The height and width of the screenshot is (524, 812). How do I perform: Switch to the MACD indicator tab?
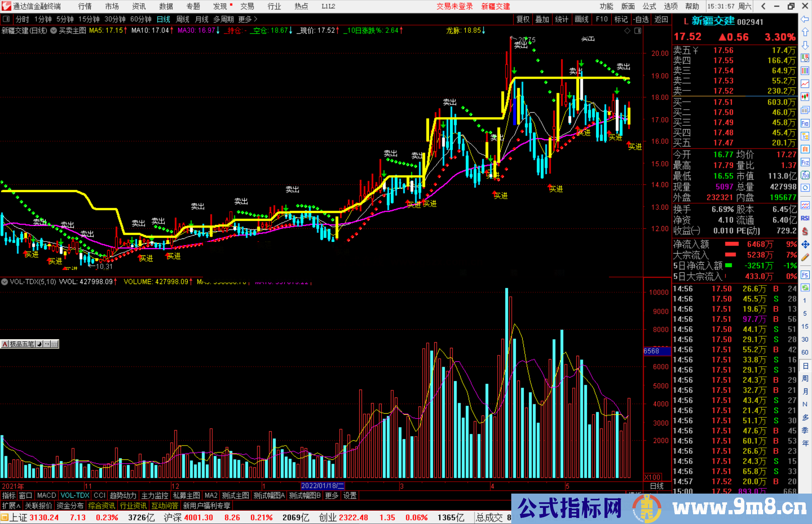47,495
